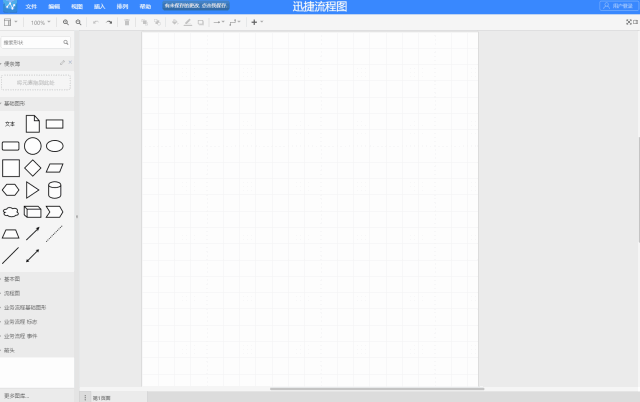Click the line color pencil icon

(x=188, y=22)
